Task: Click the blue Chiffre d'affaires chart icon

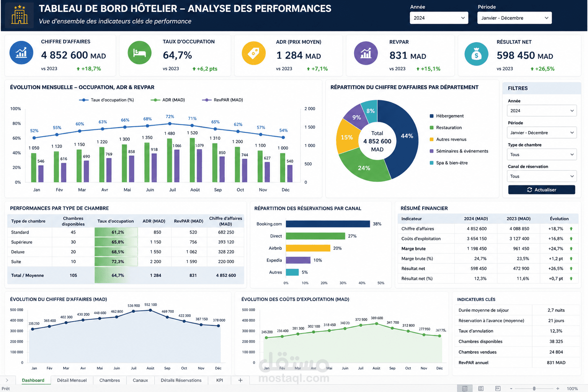Action: click(21, 52)
